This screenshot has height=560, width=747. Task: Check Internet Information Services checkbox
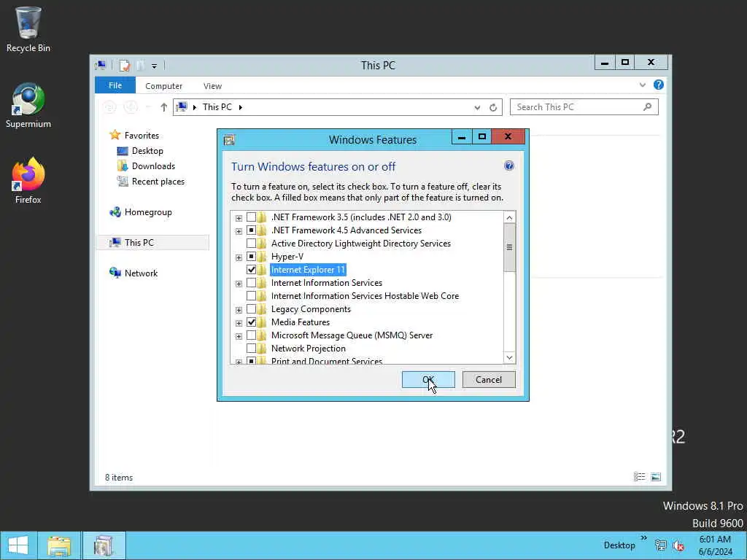(251, 283)
